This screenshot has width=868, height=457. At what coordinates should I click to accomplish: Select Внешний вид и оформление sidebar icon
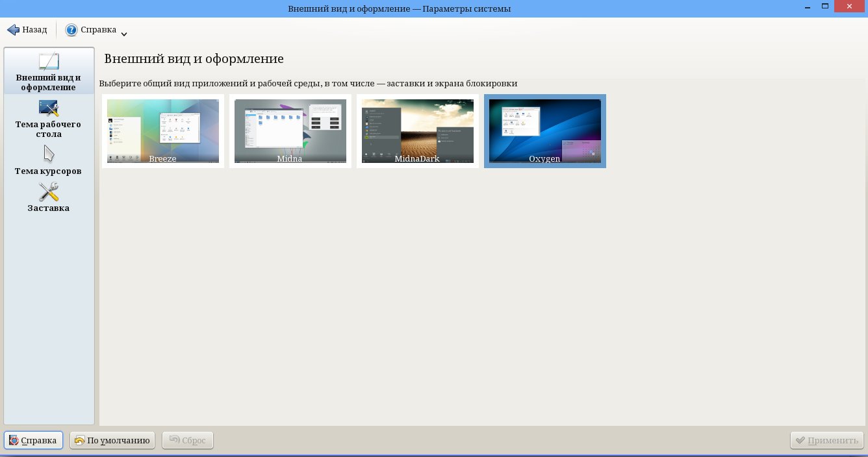tap(49, 71)
